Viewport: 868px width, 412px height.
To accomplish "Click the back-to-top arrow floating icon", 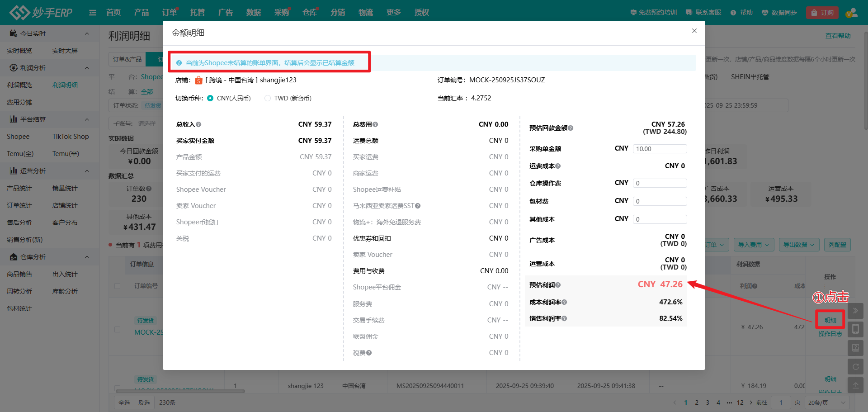I will pyautogui.click(x=855, y=385).
